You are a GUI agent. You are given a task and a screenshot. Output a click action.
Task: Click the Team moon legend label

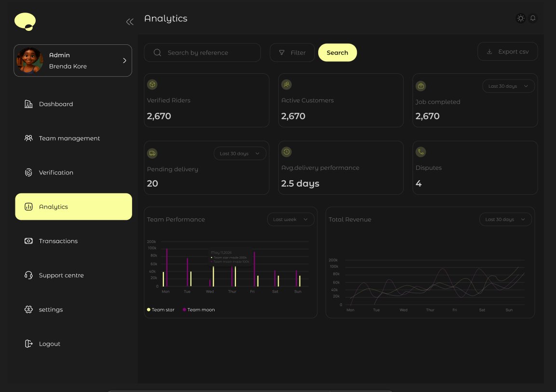[201, 310]
